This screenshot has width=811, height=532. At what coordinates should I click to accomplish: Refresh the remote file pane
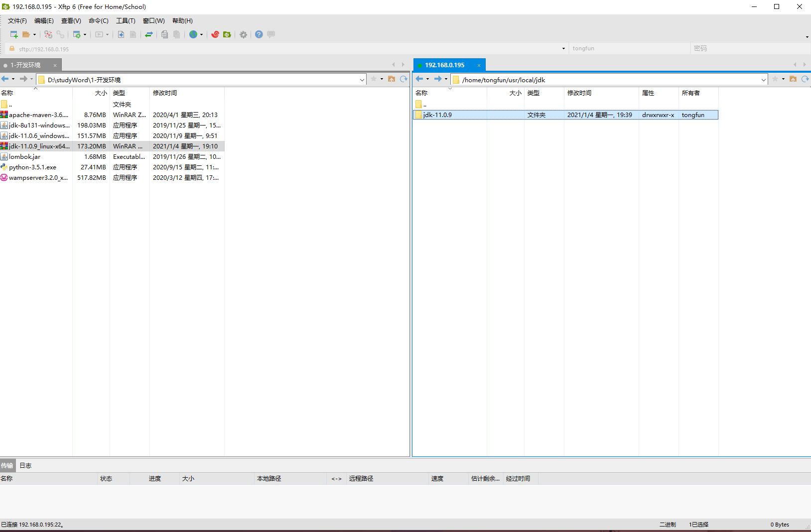805,79
